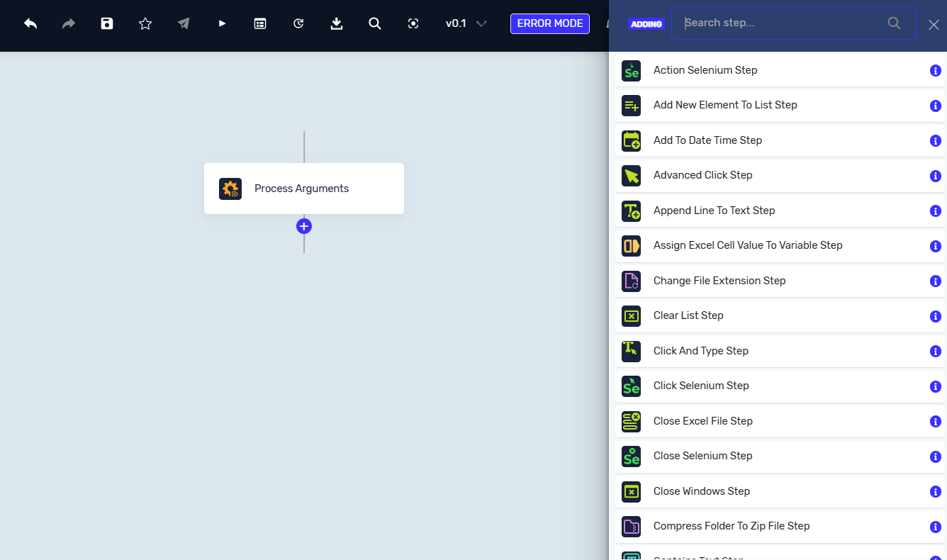Select the Process Arguments node
947x560 pixels.
point(304,189)
